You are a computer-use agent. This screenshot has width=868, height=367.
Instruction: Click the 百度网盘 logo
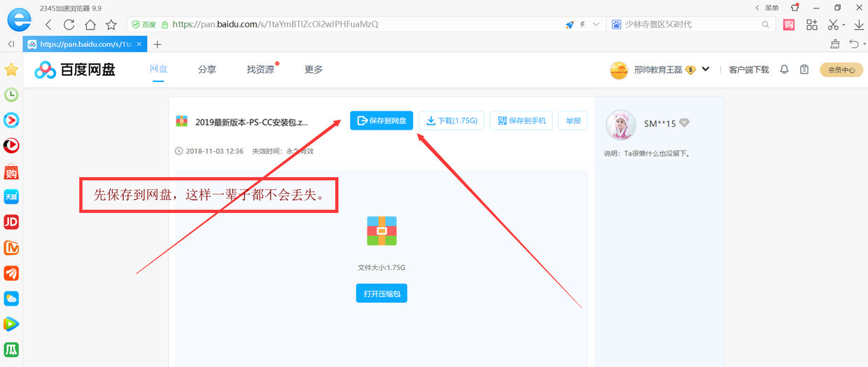click(75, 69)
